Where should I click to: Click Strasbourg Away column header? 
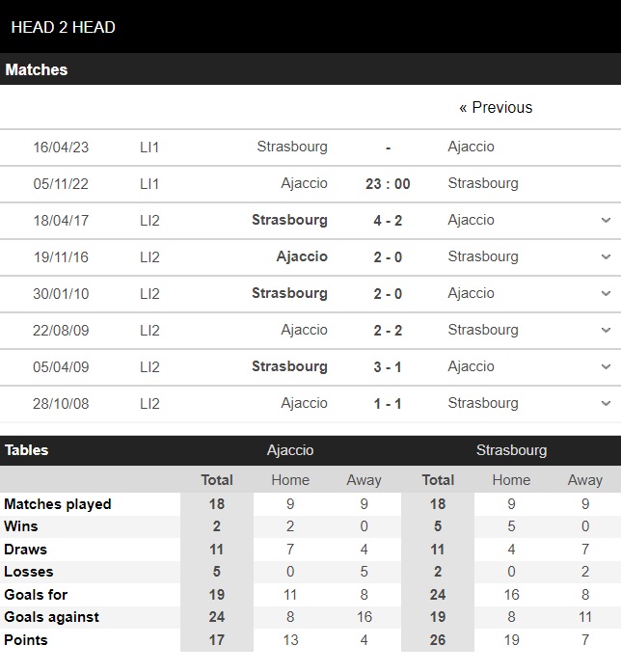tap(585, 480)
